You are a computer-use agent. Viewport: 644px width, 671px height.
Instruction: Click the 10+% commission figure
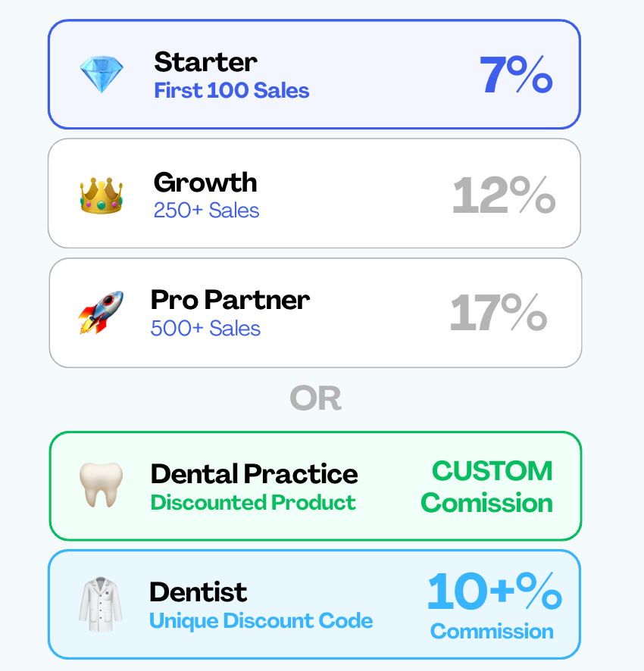494,592
